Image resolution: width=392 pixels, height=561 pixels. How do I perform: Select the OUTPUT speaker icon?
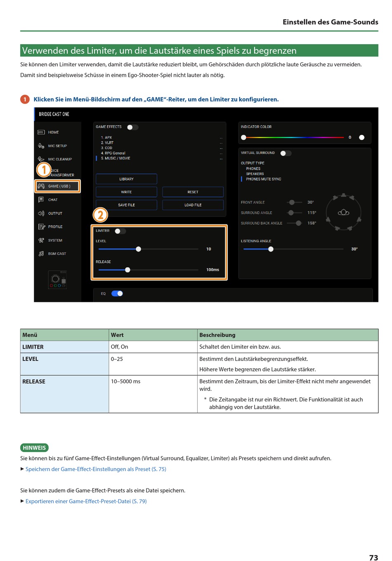coord(41,213)
